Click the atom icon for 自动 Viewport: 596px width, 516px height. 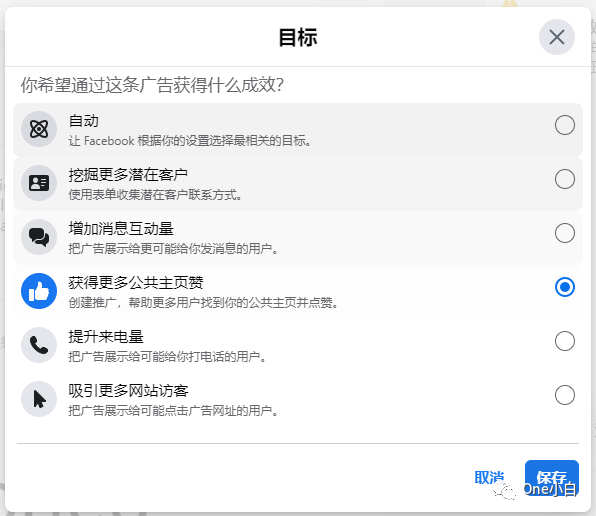(39, 129)
